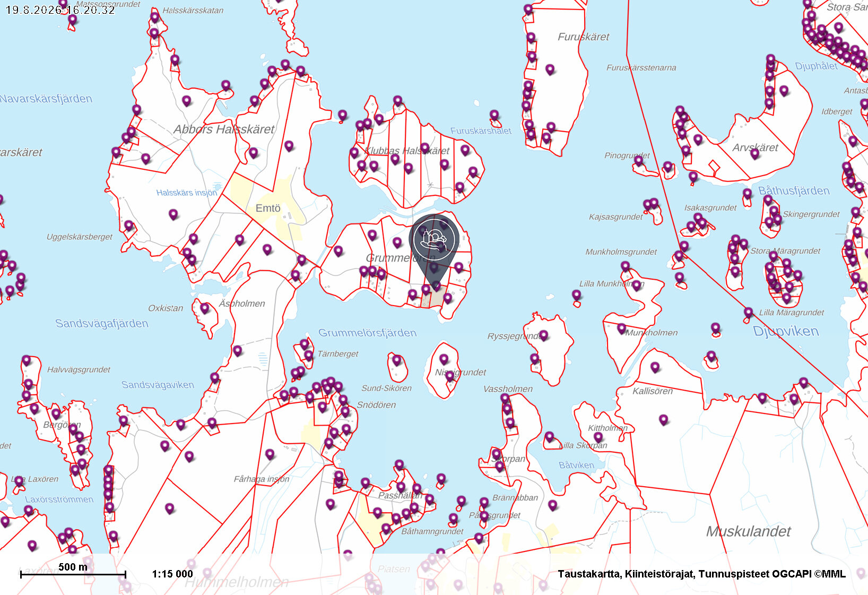The width and height of the screenshot is (868, 595).
Task: Click the Sandsvägaviken label
Action: pyautogui.click(x=158, y=385)
